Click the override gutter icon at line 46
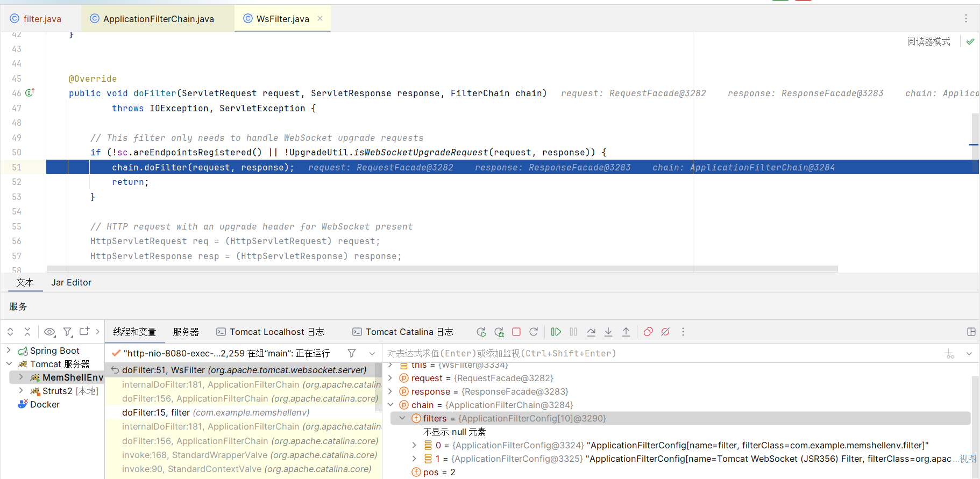The height and width of the screenshot is (479, 980). click(x=30, y=92)
